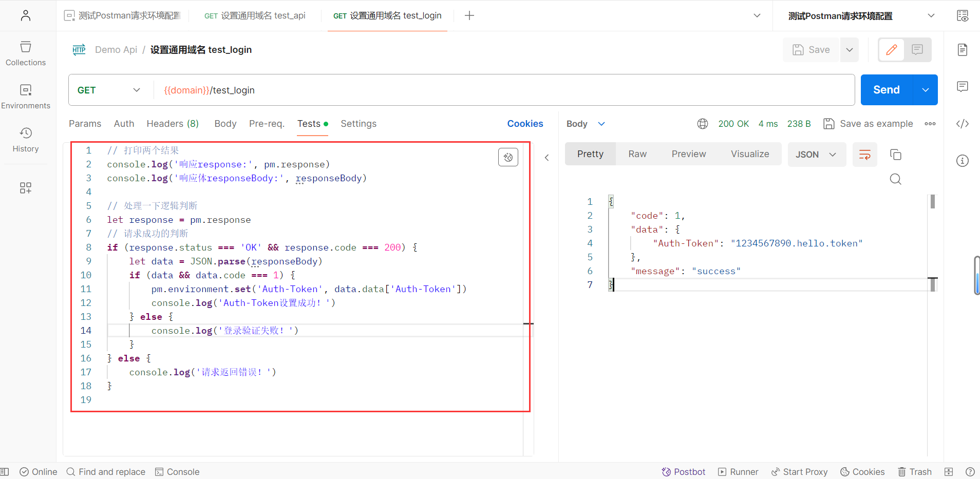Copy the response body

click(896, 154)
